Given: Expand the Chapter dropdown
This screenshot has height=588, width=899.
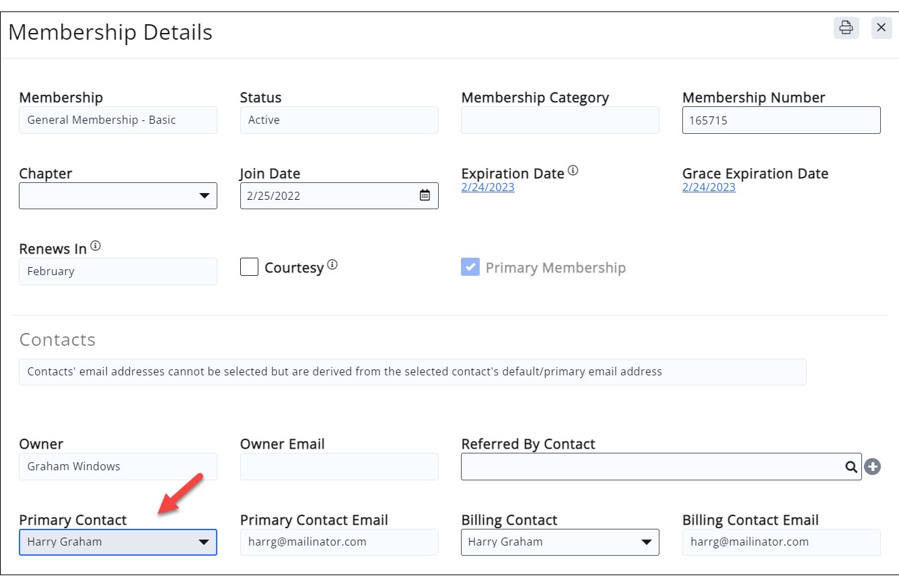Looking at the screenshot, I should point(118,196).
